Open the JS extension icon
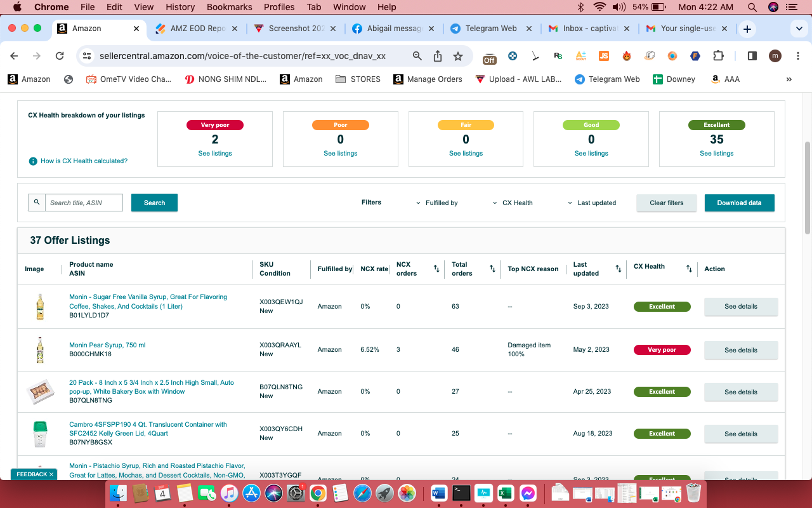The height and width of the screenshot is (508, 812). tap(604, 56)
